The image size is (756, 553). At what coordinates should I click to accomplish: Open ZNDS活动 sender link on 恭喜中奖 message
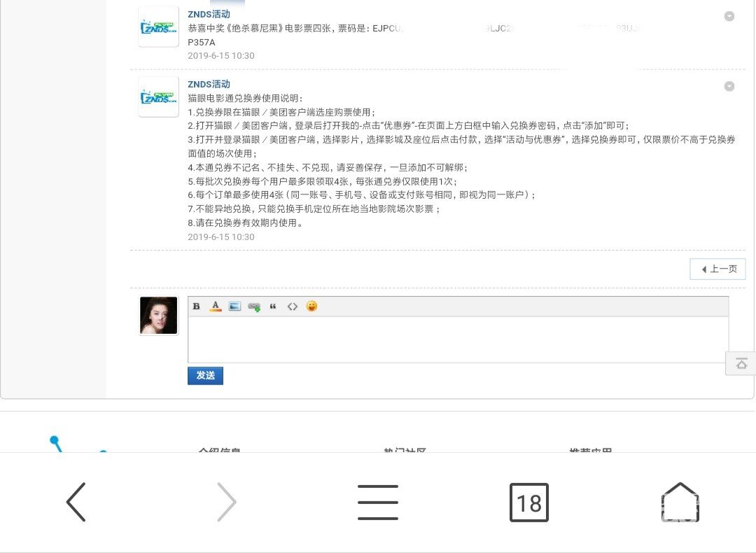(209, 15)
